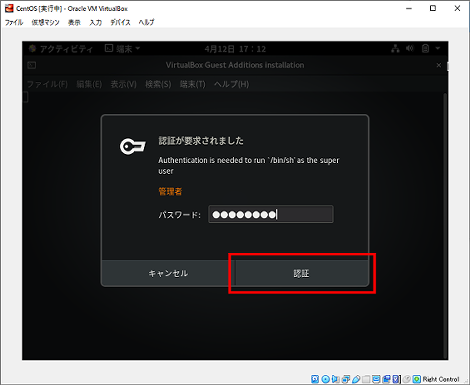
Task: Open the terminal ファイル(F) menu
Action: pos(47,84)
